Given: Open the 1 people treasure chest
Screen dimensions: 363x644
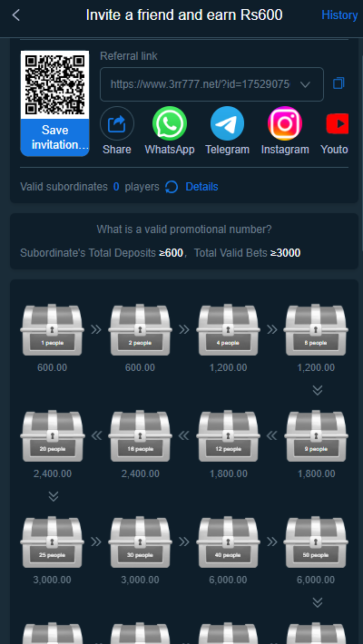Looking at the screenshot, I should pos(53,330).
